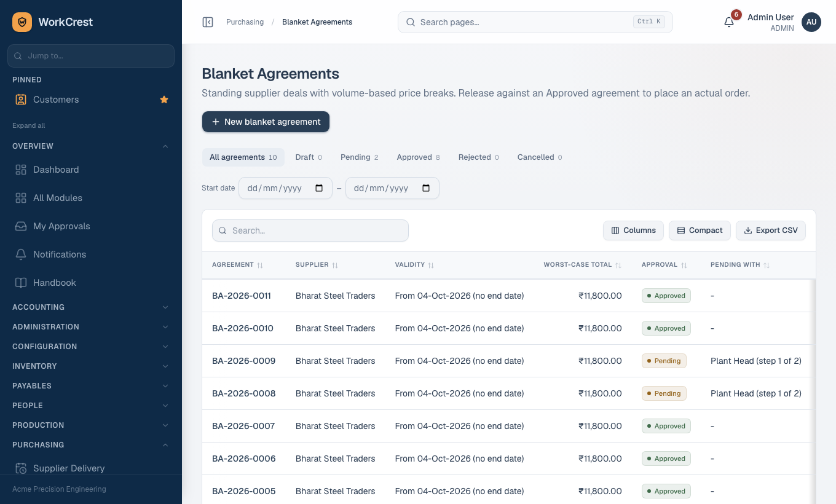This screenshot has height=504, width=836.
Task: Sort by Worst-Case Total column
Action: [x=582, y=265]
